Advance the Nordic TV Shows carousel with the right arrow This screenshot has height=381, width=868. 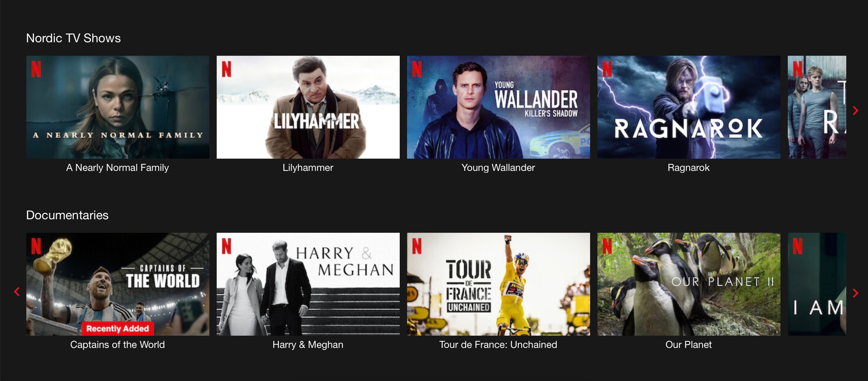[856, 111]
